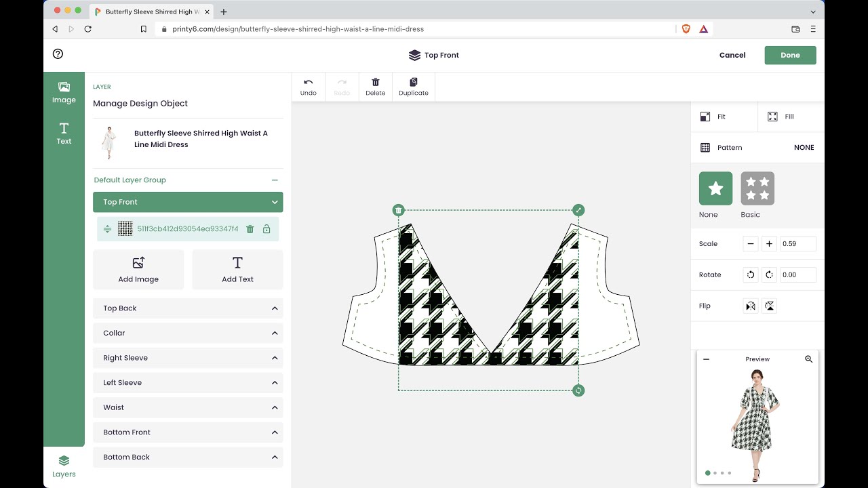Expand the Right Sleeve section
This screenshot has width=868, height=488.
tap(188, 358)
